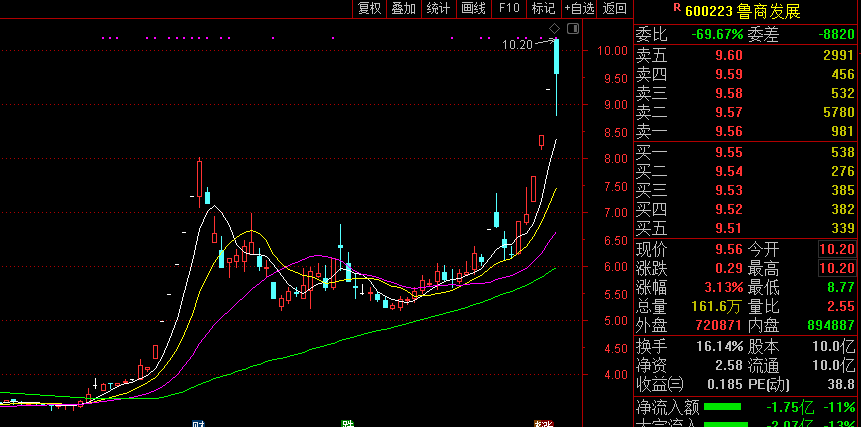Click the 复权 toolbar button
This screenshot has height=427, width=861.
[370, 8]
